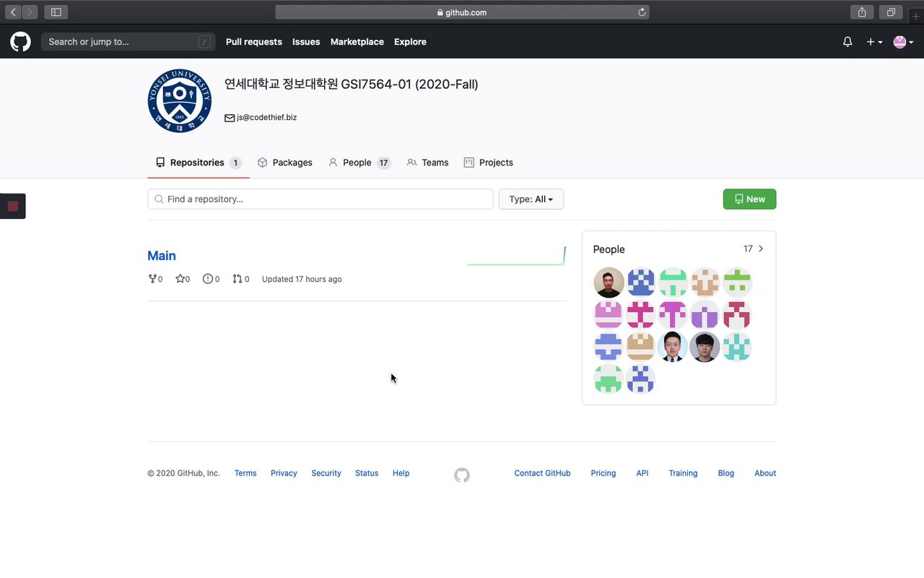Open Marketplace in the header

click(x=357, y=42)
